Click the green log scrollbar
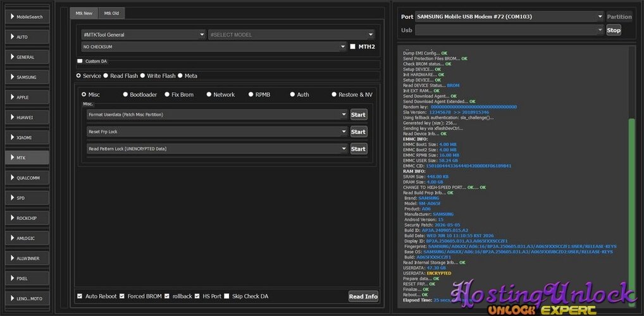Viewport: 644px width, 316px height. click(632, 211)
